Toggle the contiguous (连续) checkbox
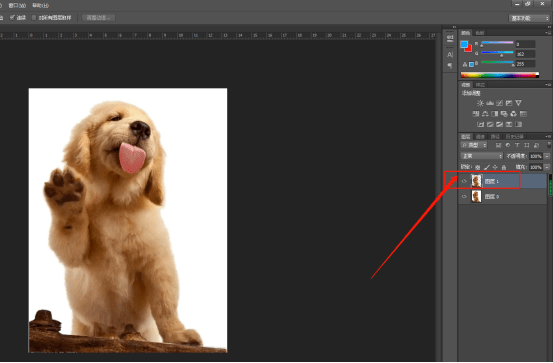 [12, 17]
